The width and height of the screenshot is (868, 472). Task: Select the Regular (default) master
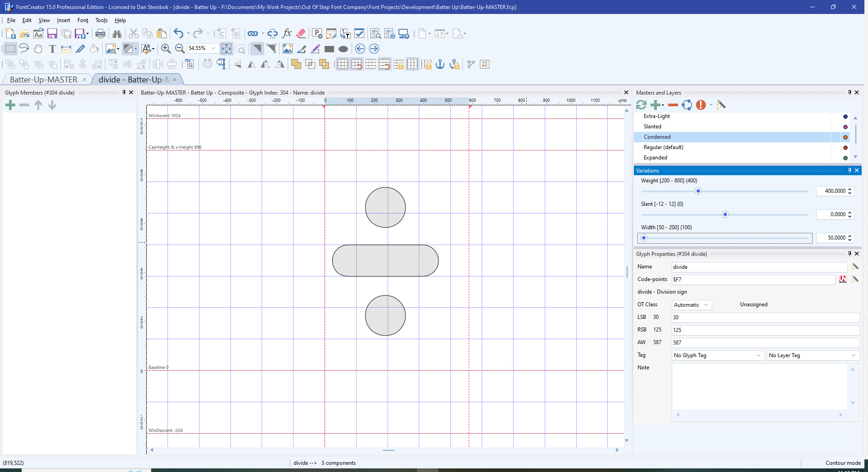pos(663,147)
